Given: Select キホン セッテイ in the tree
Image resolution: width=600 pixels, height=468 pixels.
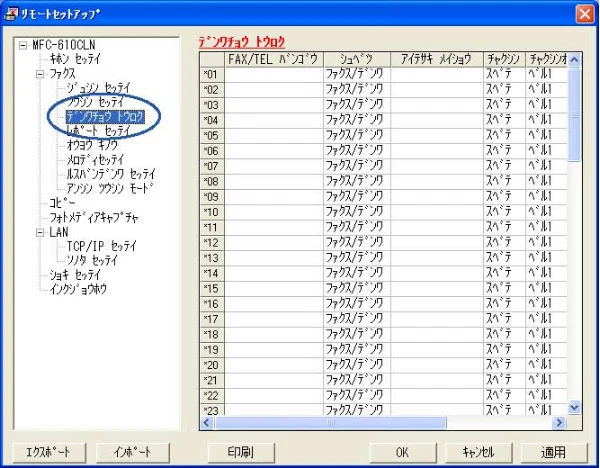Looking at the screenshot, I should pyautogui.click(x=75, y=59).
